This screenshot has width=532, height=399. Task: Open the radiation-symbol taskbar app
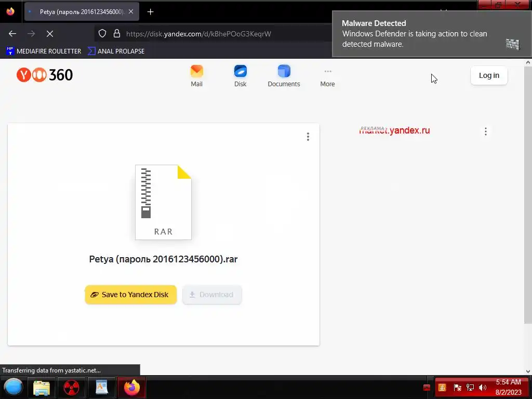click(x=71, y=388)
